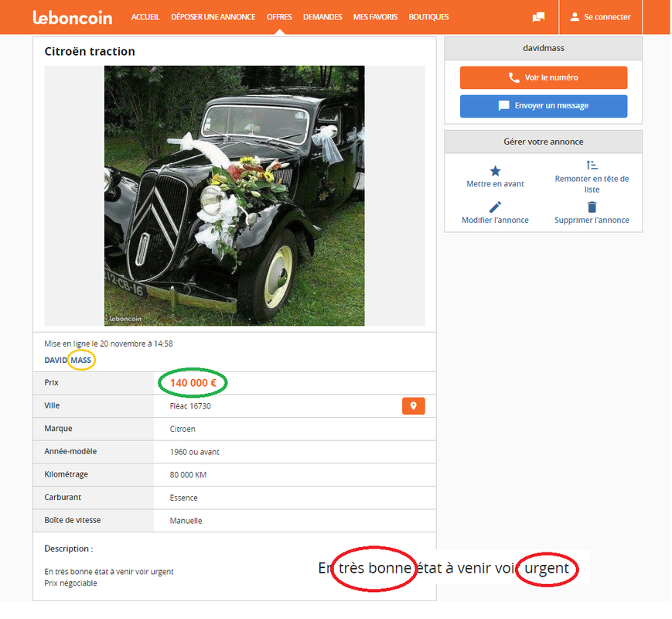The height and width of the screenshot is (619, 672).
Task: Click the Gérer votre annonce heading
Action: 544,142
